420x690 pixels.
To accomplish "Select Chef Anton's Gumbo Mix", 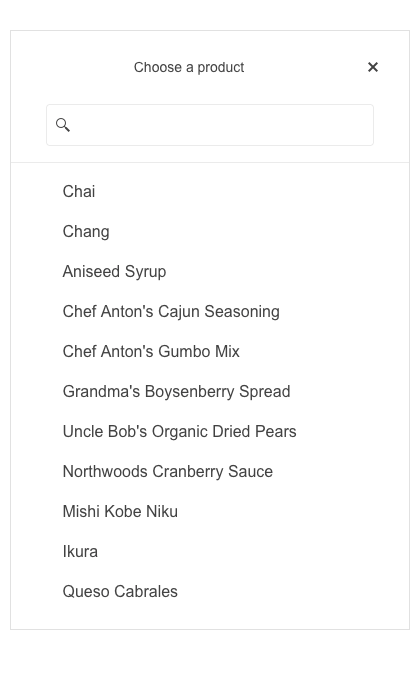I will click(210, 352).
